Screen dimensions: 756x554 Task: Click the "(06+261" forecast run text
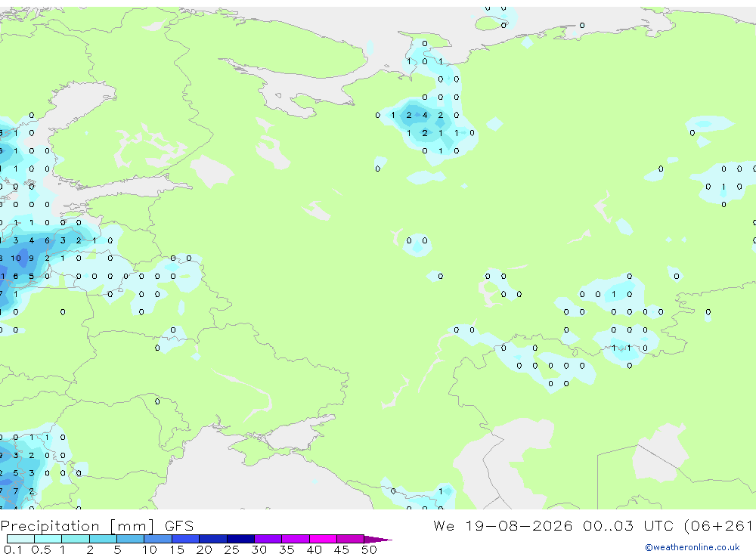click(x=718, y=525)
